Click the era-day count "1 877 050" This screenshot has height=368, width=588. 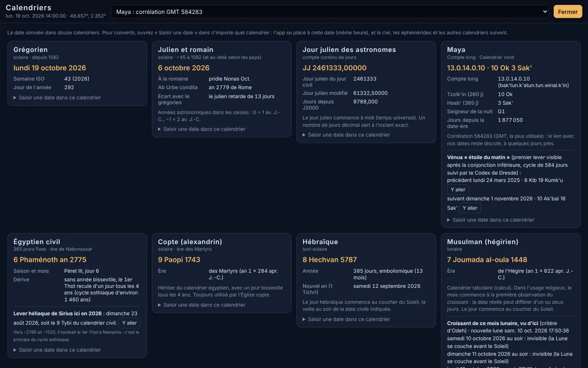[510, 120]
